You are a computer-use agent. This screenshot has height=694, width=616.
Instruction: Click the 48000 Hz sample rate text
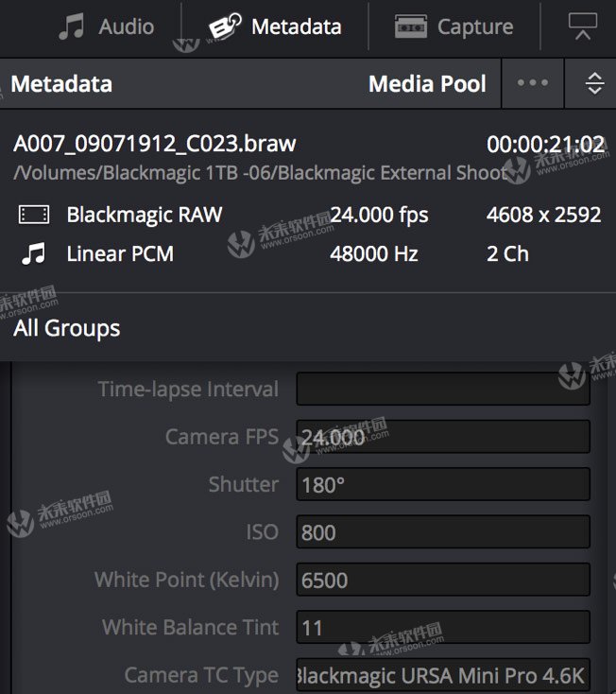[374, 254]
